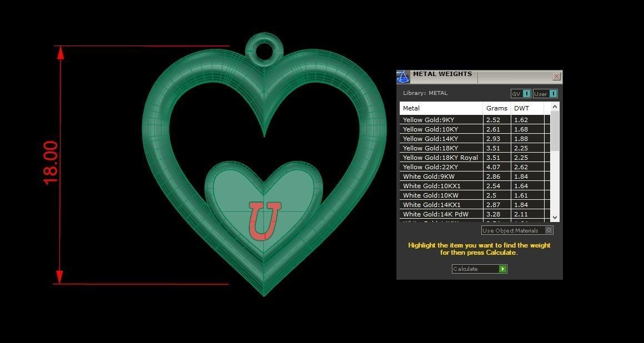Click the metal list down arrow
Viewport: 644px width, 343px height.
(555, 218)
